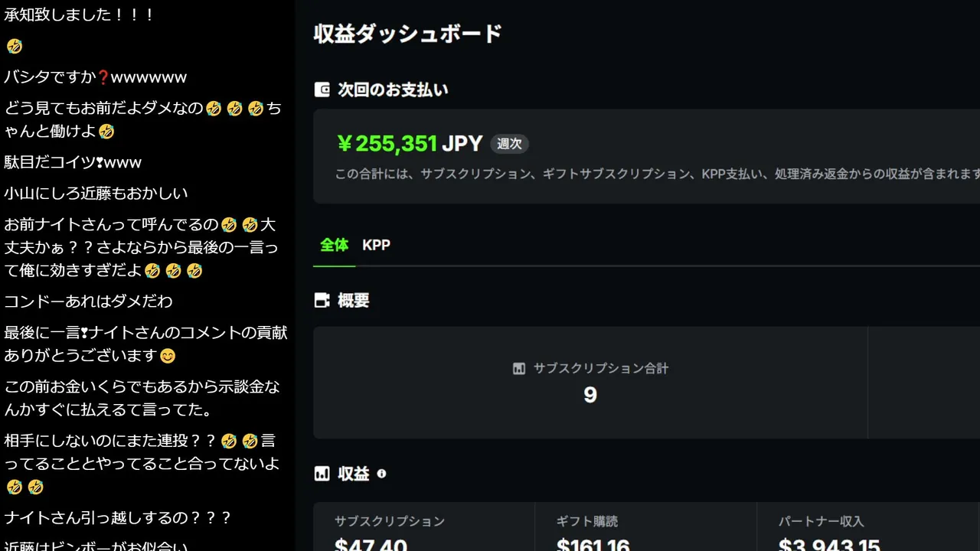Click the 週次 payout frequency badge

coord(509,144)
